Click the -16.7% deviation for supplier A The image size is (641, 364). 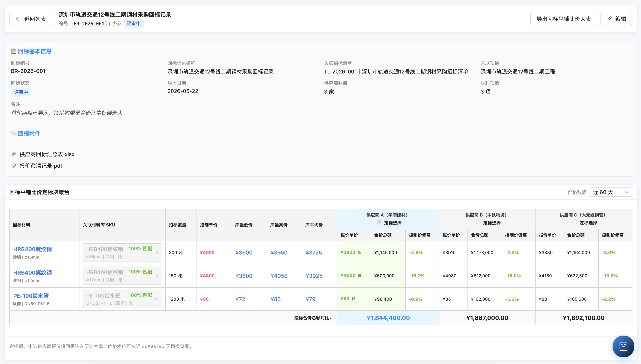coord(417,276)
